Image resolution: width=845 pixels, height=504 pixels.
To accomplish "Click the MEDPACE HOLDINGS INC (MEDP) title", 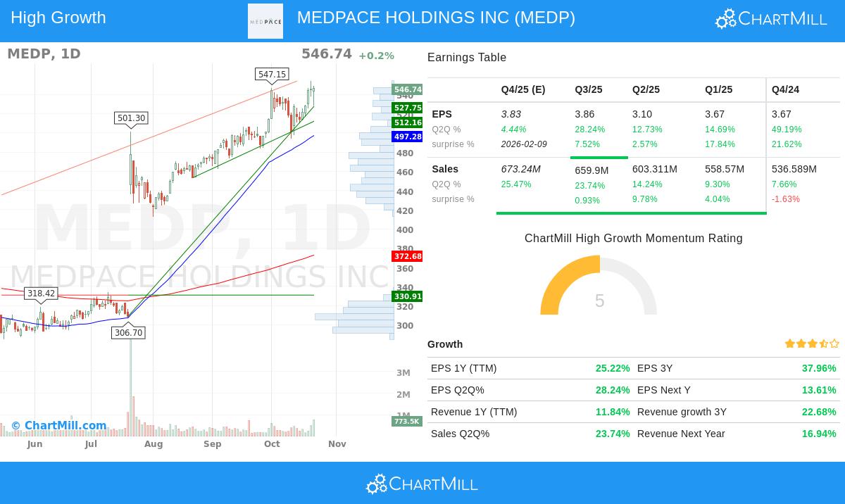I will [436, 18].
